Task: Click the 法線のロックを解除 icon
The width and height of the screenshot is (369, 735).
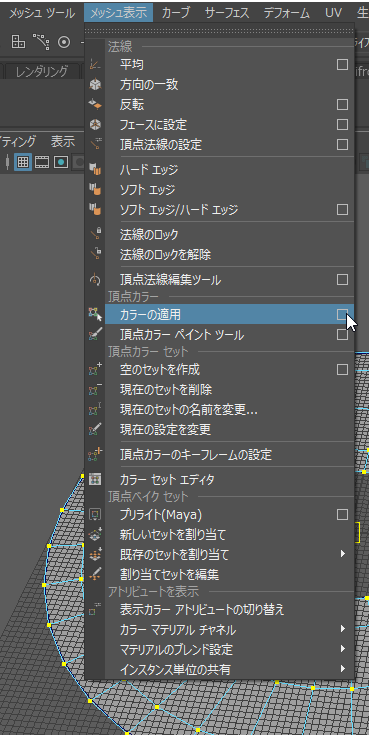Action: tap(95, 255)
